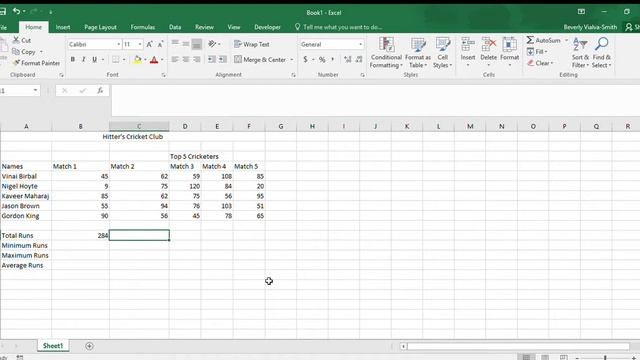Open the Merge & Center dropdown arrow

point(292,60)
